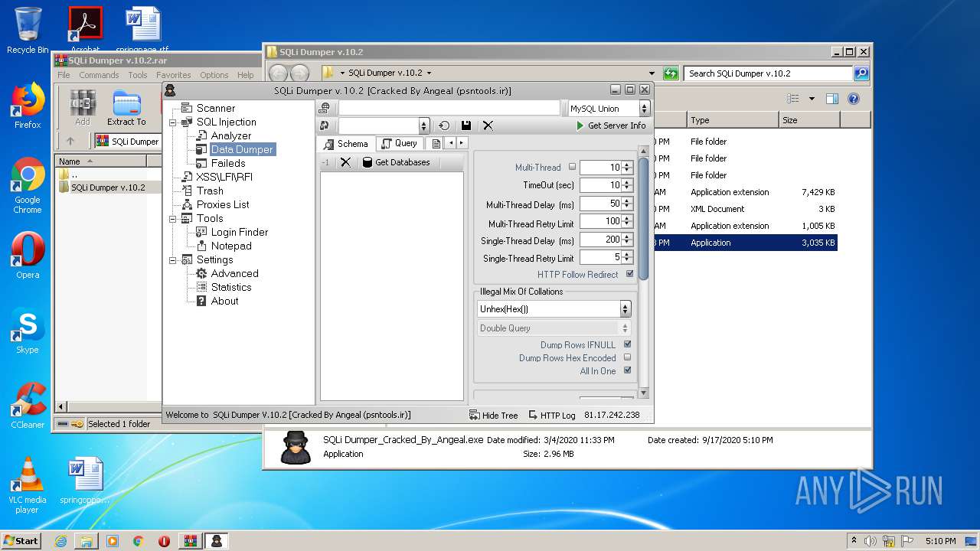This screenshot has height=551, width=980.
Task: Click Hide Tree in the status bar
Action: click(x=494, y=416)
